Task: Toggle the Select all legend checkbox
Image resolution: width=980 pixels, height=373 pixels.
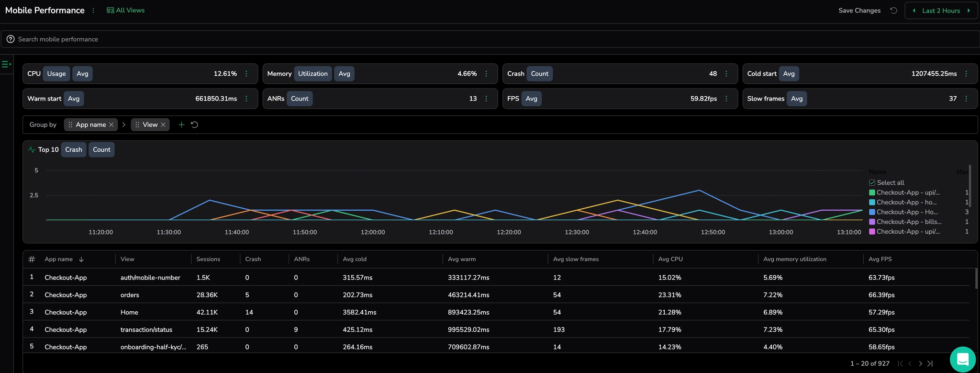Action: (872, 183)
